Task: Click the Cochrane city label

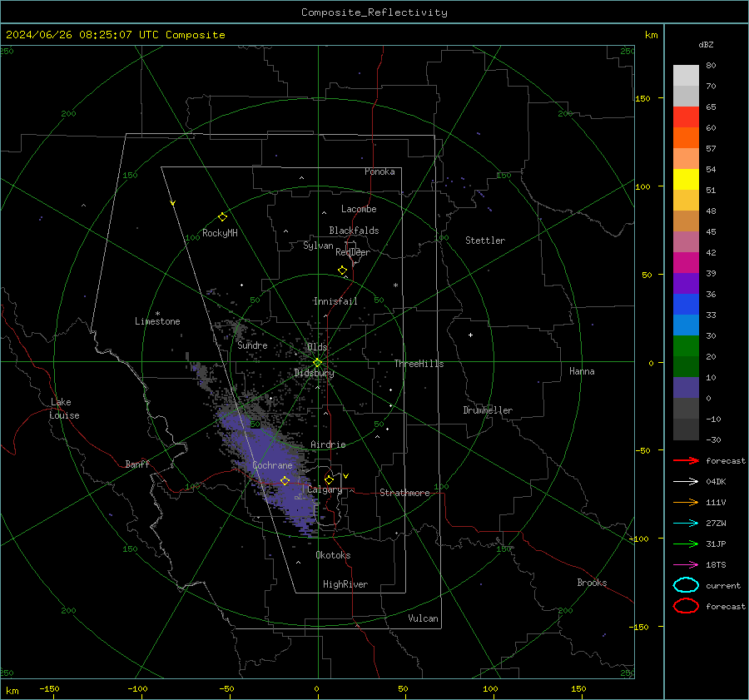Action: tap(272, 465)
